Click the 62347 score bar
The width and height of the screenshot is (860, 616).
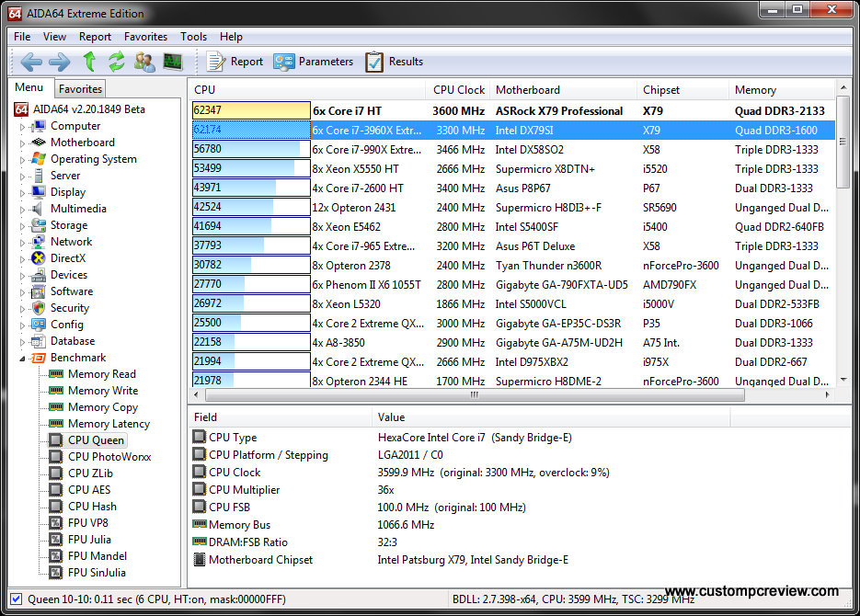click(251, 110)
